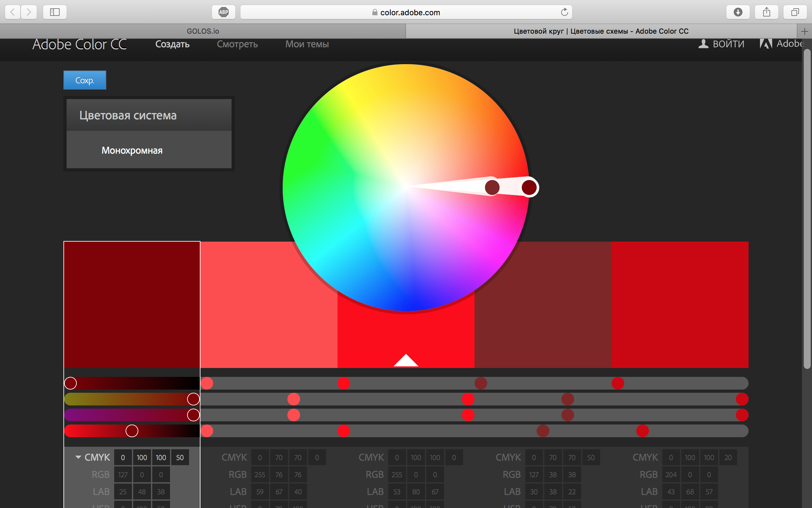Click the black (K) slider handle of active swatch
Screen dimensions: 812x508
pyautogui.click(x=132, y=431)
